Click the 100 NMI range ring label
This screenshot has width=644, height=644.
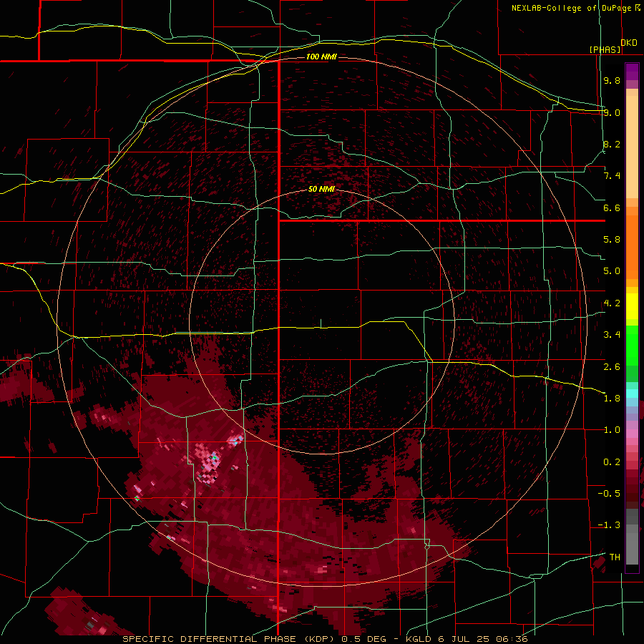click(x=321, y=57)
